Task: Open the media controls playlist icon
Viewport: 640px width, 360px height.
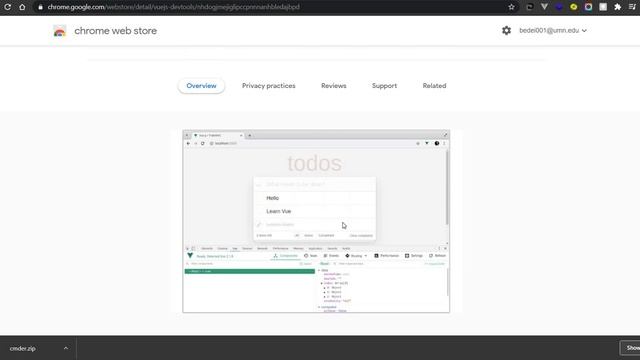Action: click(632, 7)
